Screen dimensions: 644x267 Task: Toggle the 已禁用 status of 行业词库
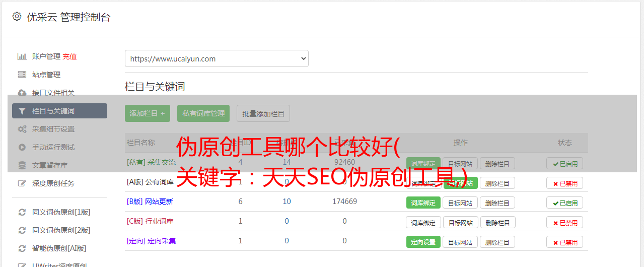tap(565, 222)
